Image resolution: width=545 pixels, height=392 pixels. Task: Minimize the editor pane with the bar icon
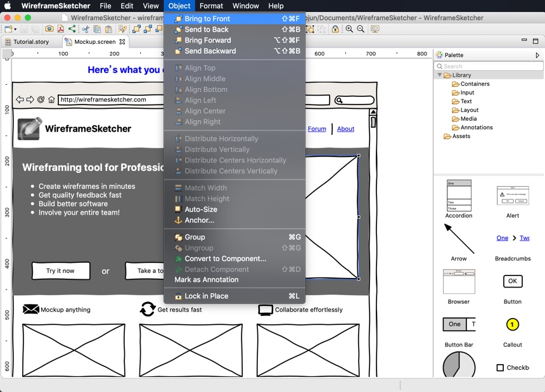(524, 41)
